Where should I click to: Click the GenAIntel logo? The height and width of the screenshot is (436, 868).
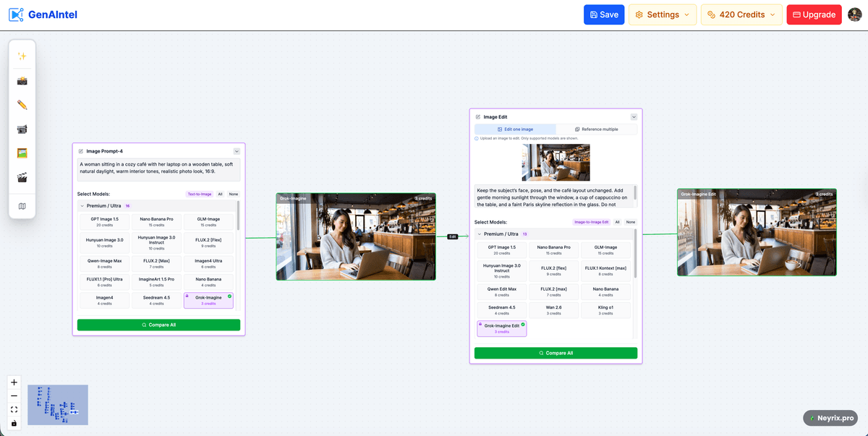click(43, 14)
